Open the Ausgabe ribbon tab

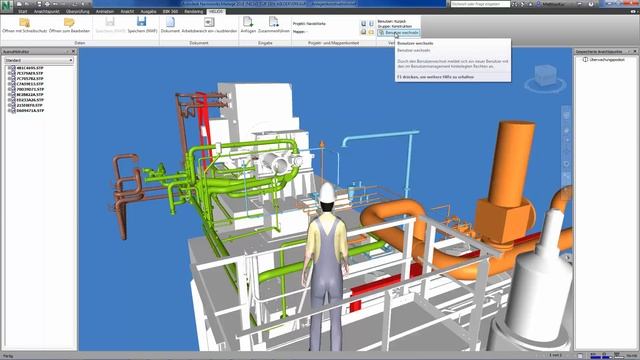pos(148,11)
